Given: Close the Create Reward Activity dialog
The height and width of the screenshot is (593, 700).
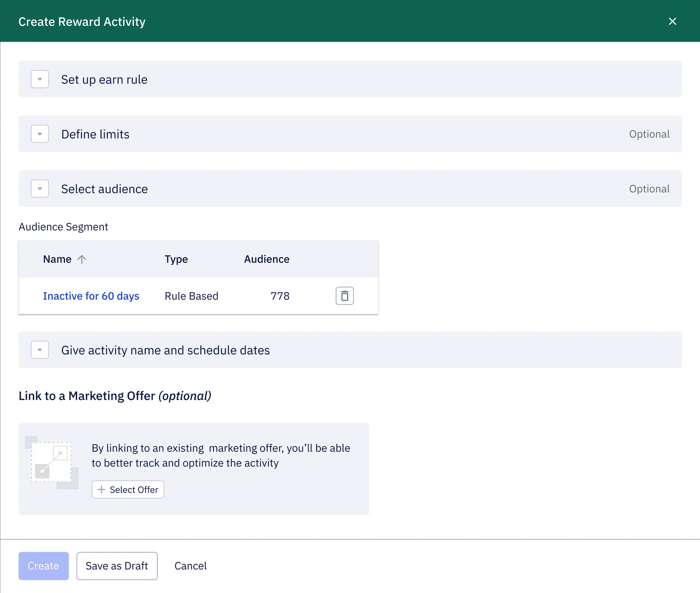Looking at the screenshot, I should pos(673,21).
